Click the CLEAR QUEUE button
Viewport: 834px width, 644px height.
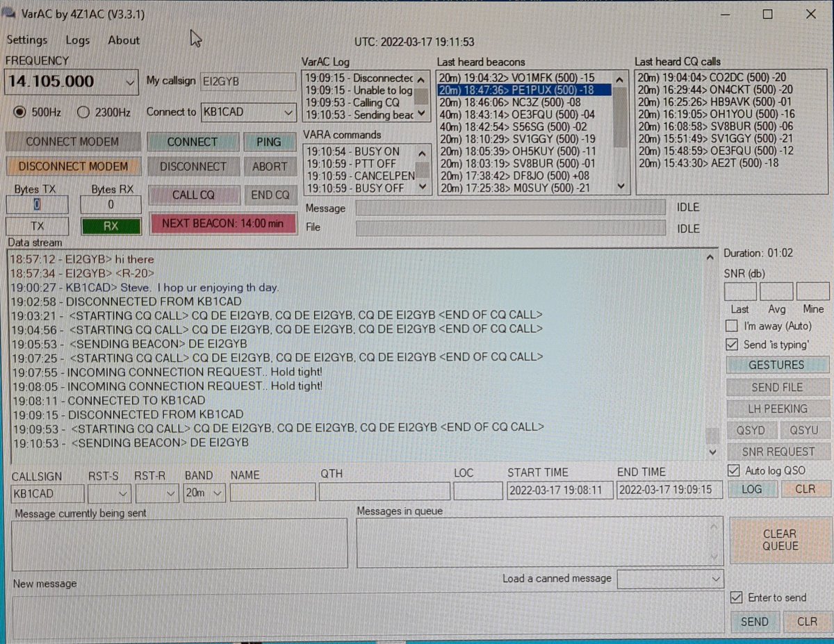click(x=780, y=540)
